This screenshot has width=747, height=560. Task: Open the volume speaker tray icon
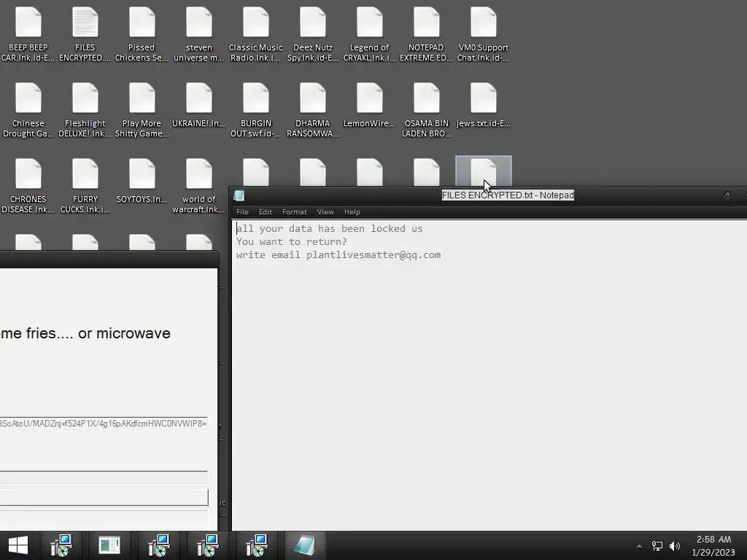pyautogui.click(x=675, y=546)
